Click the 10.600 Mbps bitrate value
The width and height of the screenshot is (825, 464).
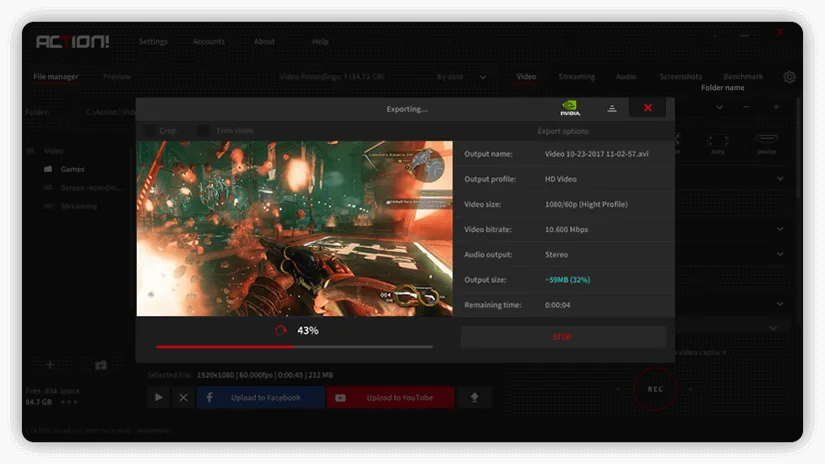[566, 229]
